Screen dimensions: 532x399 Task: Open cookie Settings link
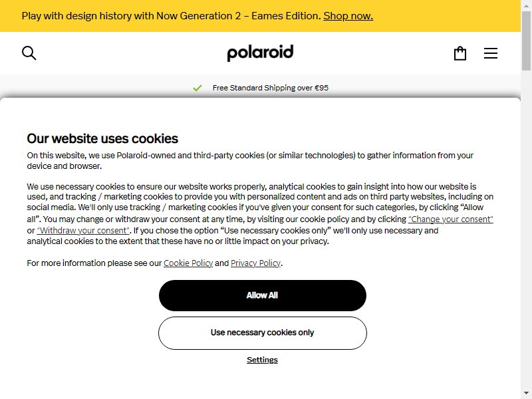click(262, 360)
